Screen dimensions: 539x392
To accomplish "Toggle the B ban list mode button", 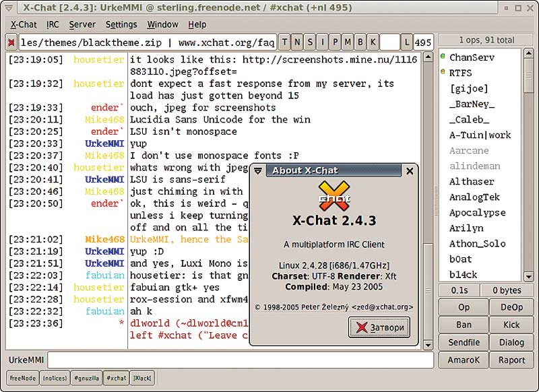I will tap(360, 42).
